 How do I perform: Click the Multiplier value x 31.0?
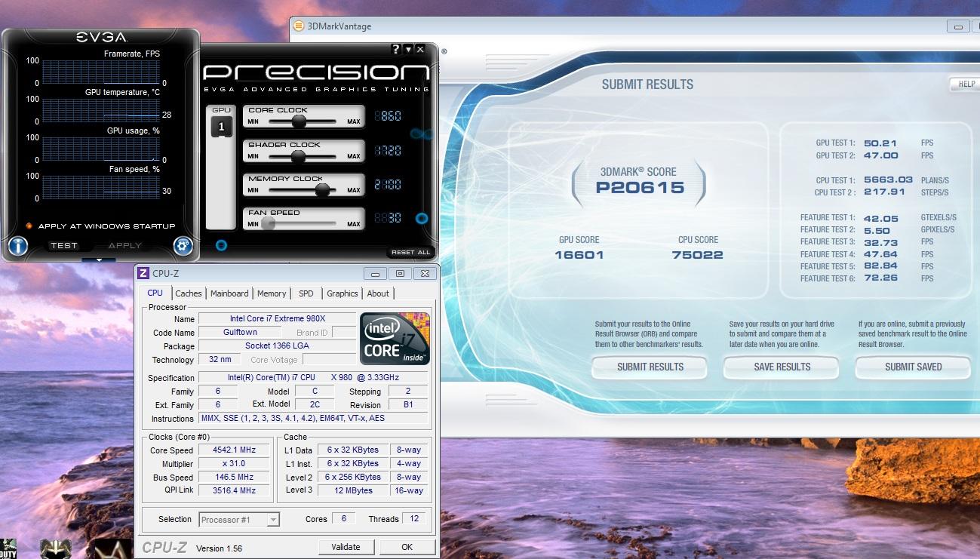click(234, 464)
